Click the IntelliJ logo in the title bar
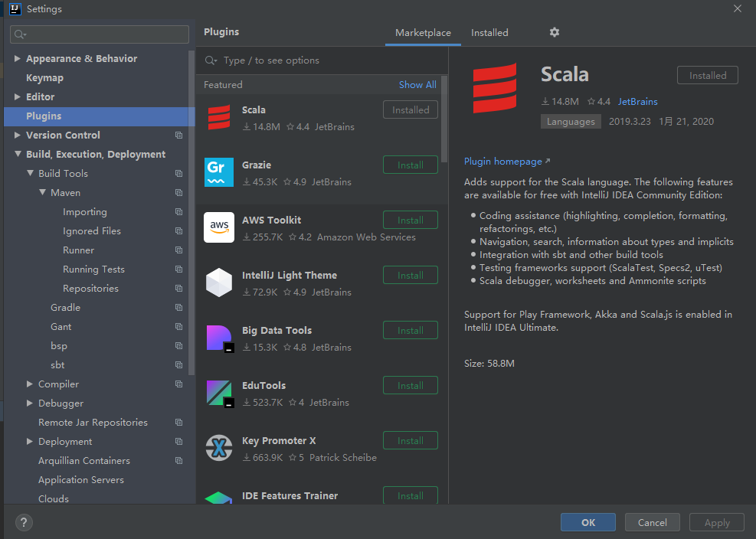Image resolution: width=756 pixels, height=539 pixels. click(15, 8)
